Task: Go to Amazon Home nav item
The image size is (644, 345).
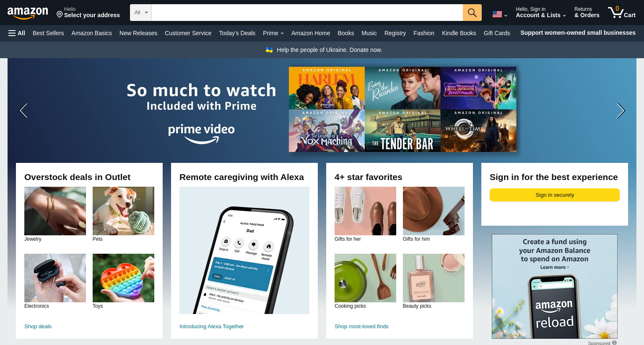Action: pyautogui.click(x=311, y=33)
